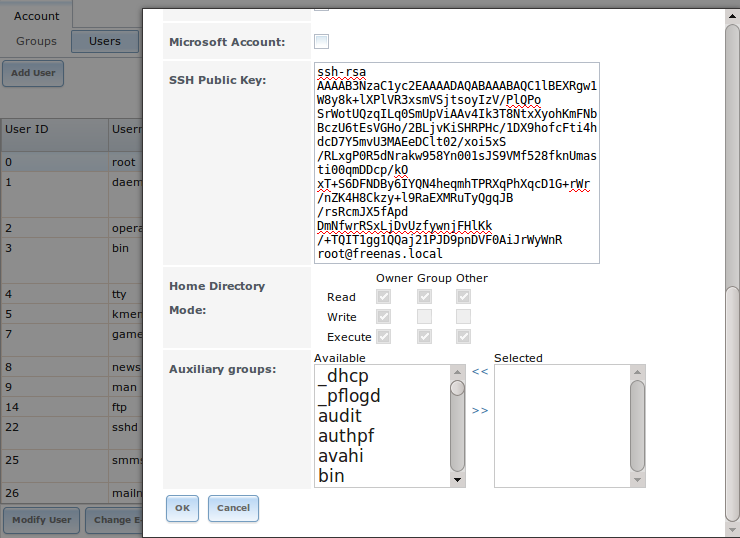This screenshot has height=538, width=740.
Task: Switch to the Users tab
Action: point(105,42)
